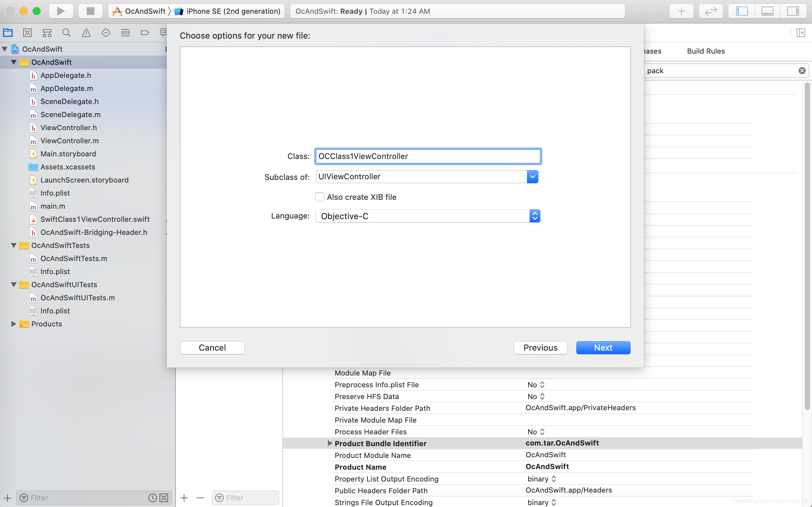Viewport: 812px width, 507px height.
Task: Collapse the OcAndSwiftTests folder
Action: click(14, 245)
